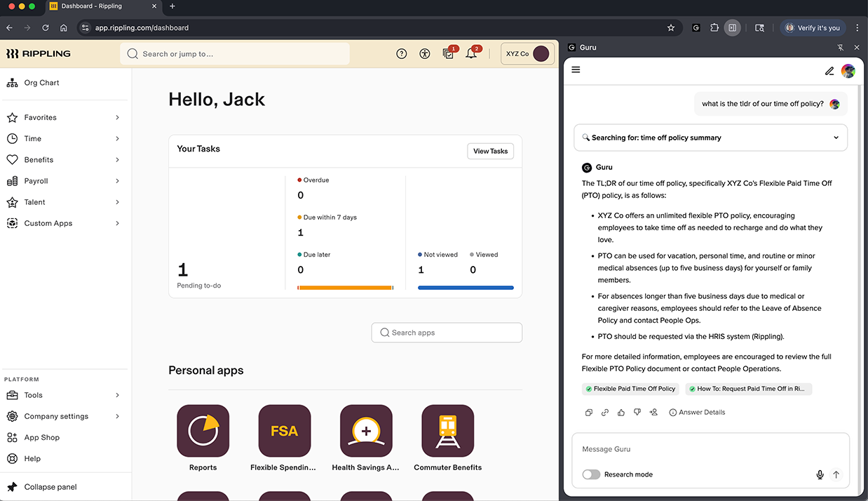Open the help question mark icon
The width and height of the screenshot is (868, 501).
(x=402, y=54)
